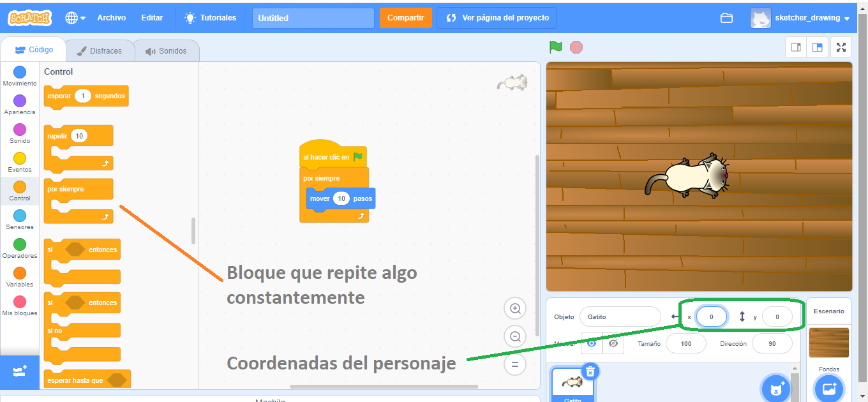The height and width of the screenshot is (402, 868).
Task: Show the sprite with the eye toggle
Action: (x=591, y=343)
